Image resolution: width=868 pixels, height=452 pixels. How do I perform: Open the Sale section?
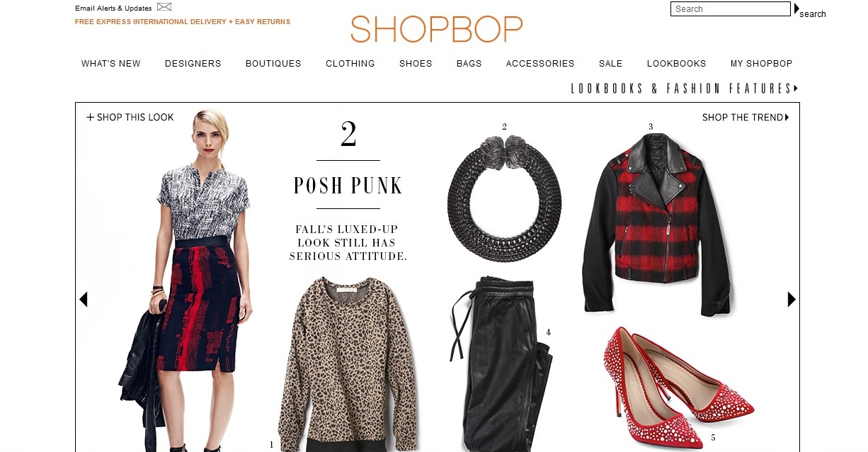(611, 64)
